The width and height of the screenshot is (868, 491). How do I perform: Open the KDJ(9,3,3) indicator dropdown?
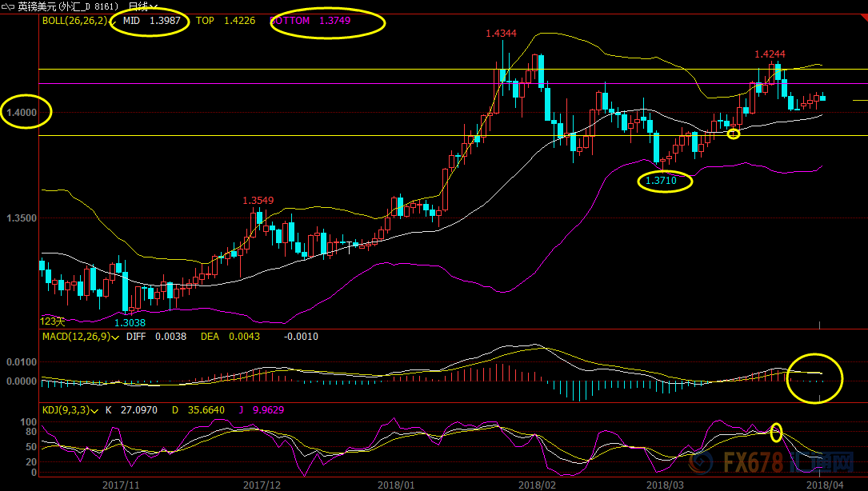[x=95, y=410]
